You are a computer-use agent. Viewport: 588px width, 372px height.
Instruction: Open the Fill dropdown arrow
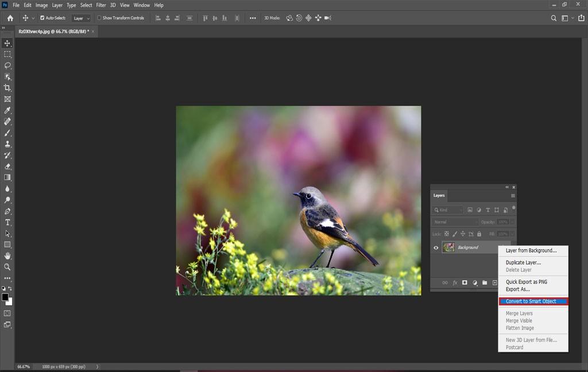512,234
